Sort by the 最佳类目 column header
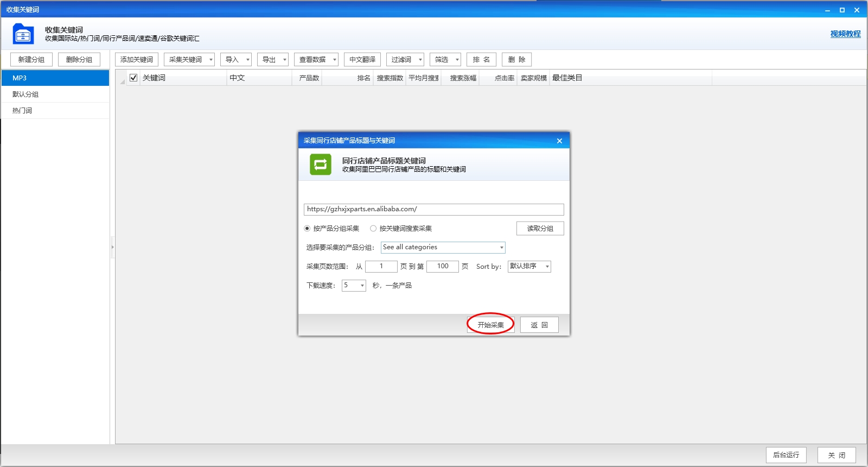The height and width of the screenshot is (467, 868). coord(631,78)
